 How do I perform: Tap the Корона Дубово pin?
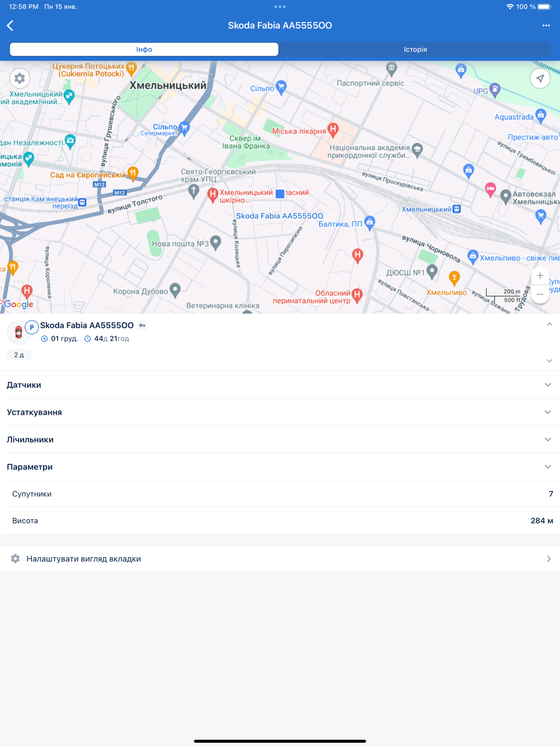(x=175, y=290)
